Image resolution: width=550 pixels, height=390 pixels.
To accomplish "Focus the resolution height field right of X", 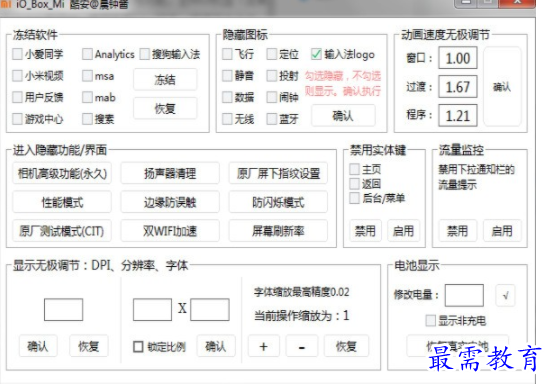I will tap(210, 310).
